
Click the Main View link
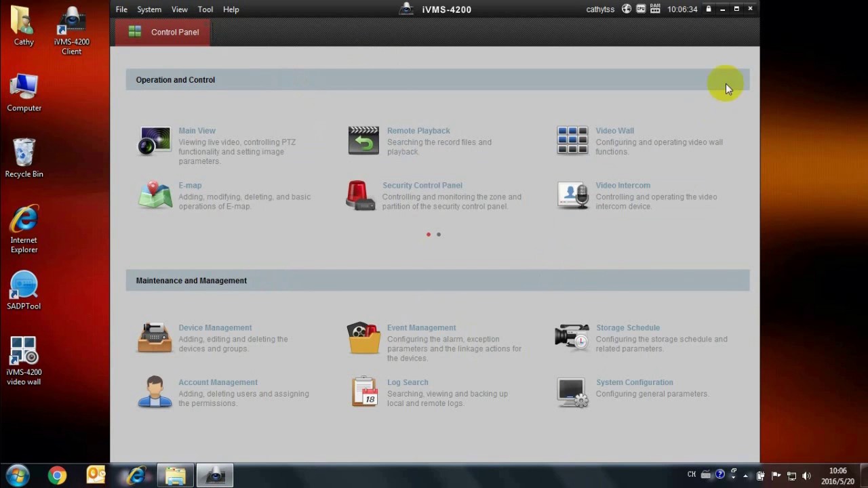point(197,131)
